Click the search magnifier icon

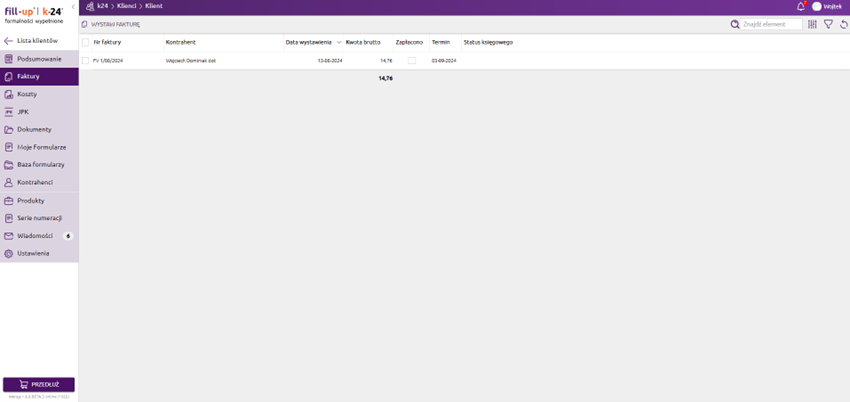pyautogui.click(x=735, y=24)
